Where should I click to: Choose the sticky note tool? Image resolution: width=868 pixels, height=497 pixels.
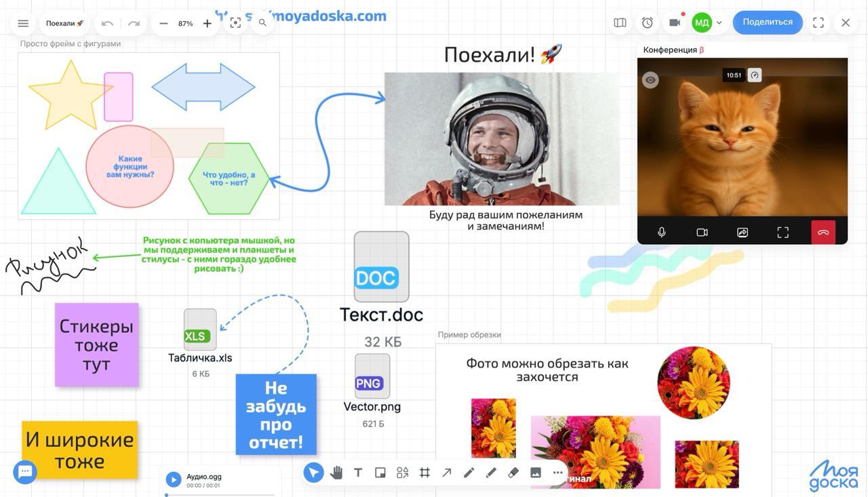click(380, 473)
